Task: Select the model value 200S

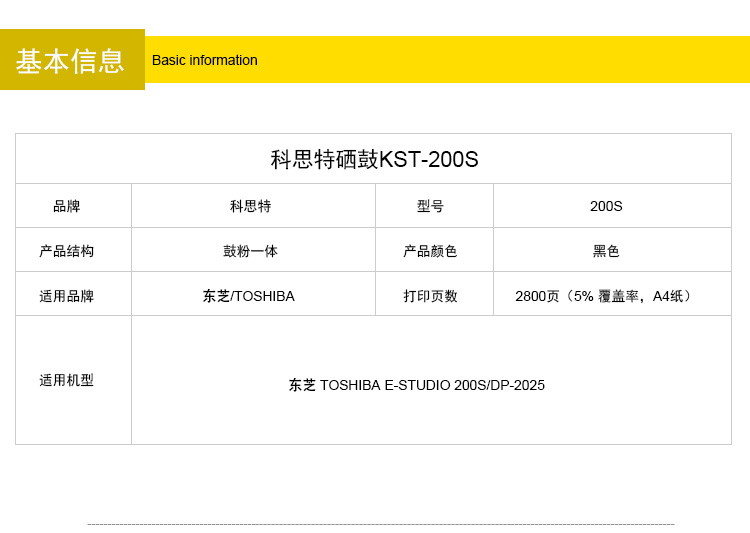Action: click(x=606, y=206)
